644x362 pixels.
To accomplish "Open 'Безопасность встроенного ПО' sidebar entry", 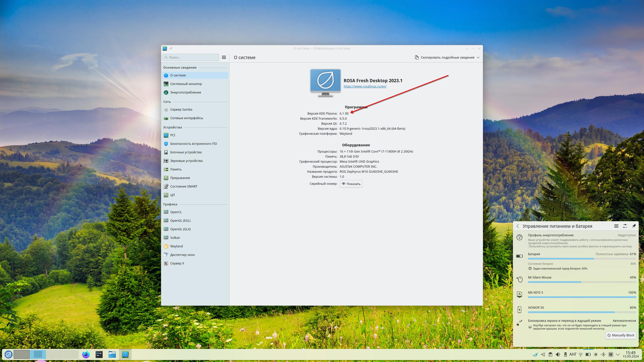I will click(x=195, y=144).
